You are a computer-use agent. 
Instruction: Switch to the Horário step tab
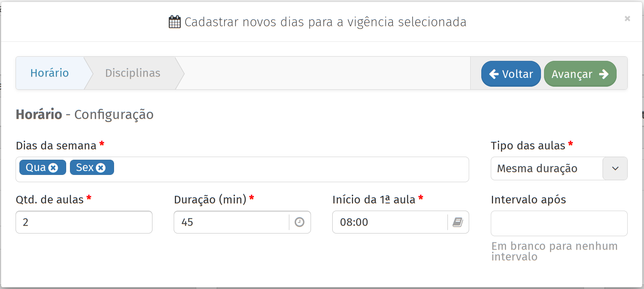click(x=50, y=73)
